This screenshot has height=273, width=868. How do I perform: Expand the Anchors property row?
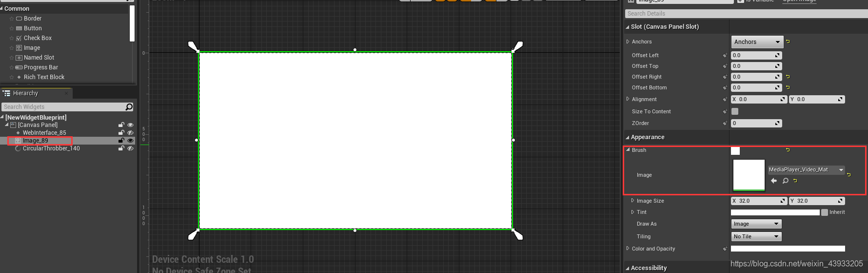click(x=628, y=42)
